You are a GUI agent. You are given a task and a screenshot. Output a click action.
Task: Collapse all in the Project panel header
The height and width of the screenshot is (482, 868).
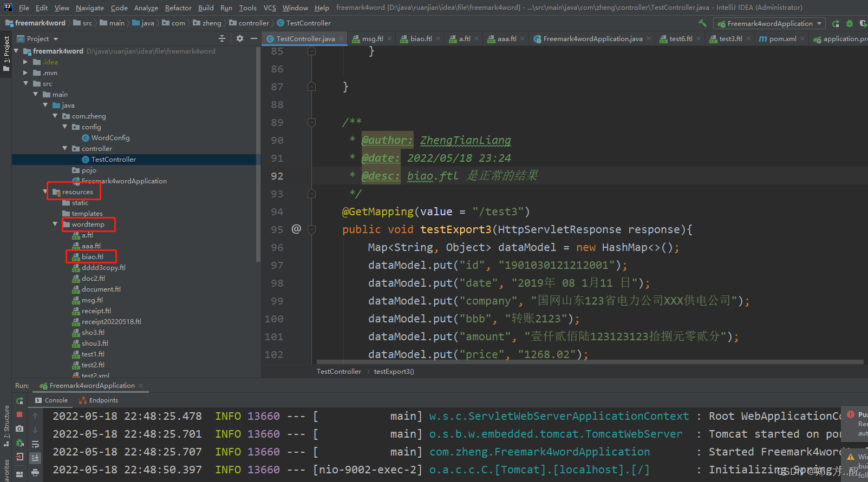222,38
